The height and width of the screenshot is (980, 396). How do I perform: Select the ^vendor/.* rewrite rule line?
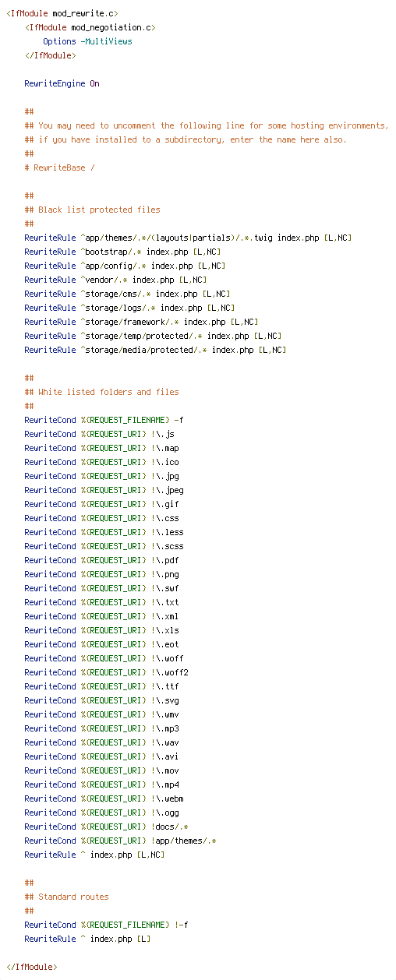(x=115, y=280)
